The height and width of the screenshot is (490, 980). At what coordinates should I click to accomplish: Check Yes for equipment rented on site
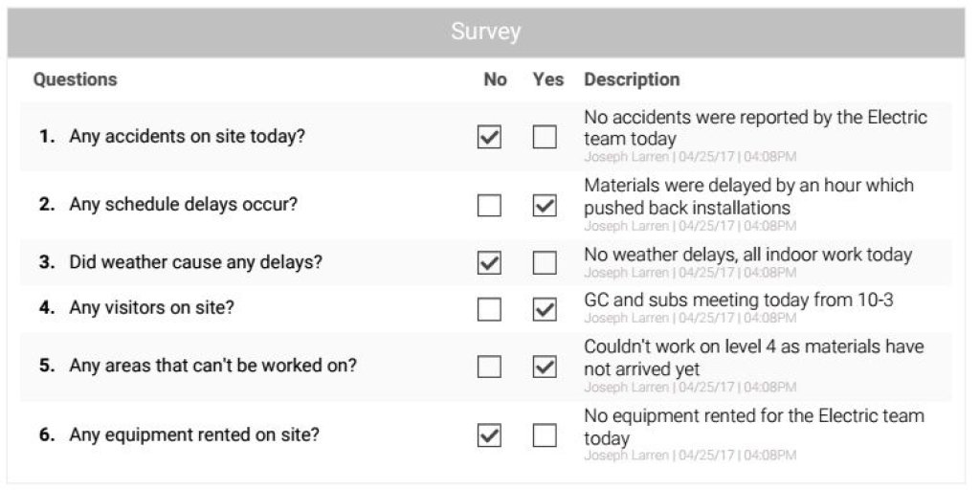point(545,435)
